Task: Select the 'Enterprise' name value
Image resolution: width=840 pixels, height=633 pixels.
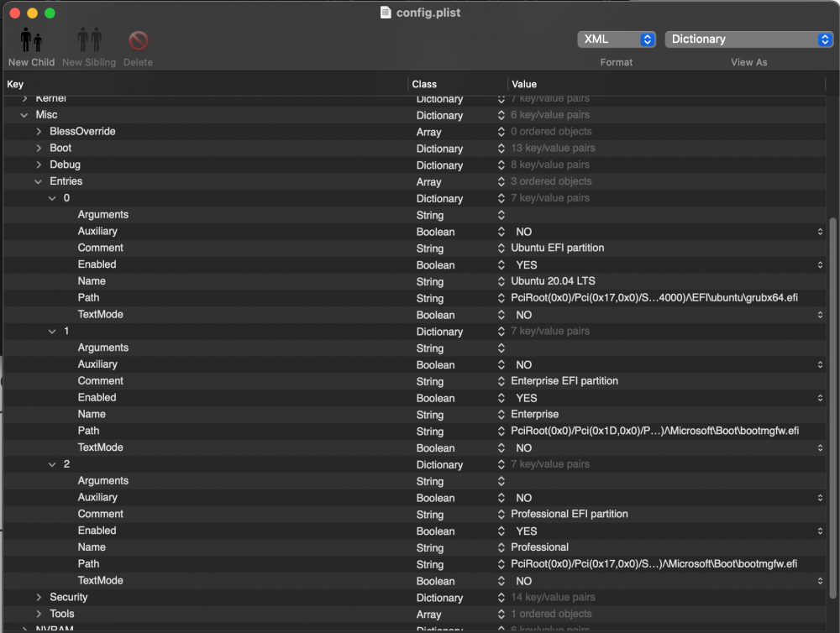Action: tap(534, 414)
